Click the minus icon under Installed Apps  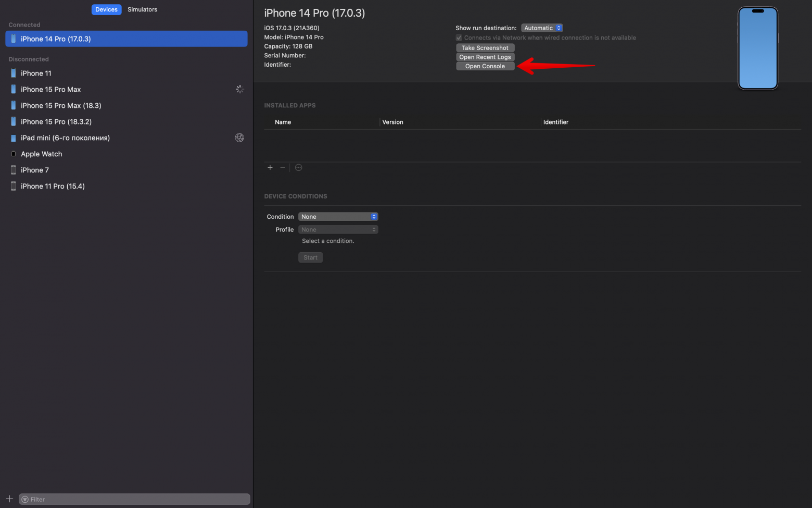[x=283, y=167]
